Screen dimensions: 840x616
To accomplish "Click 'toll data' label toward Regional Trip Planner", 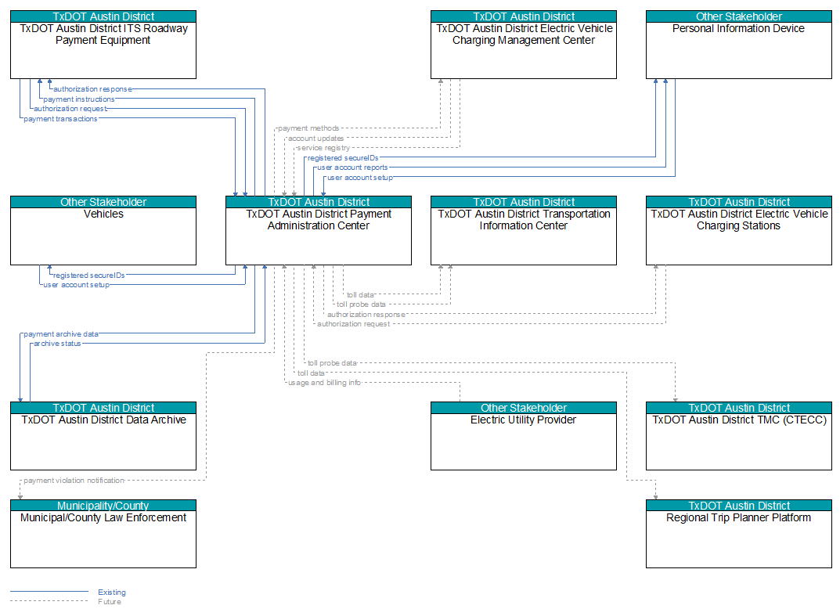I will point(312,373).
